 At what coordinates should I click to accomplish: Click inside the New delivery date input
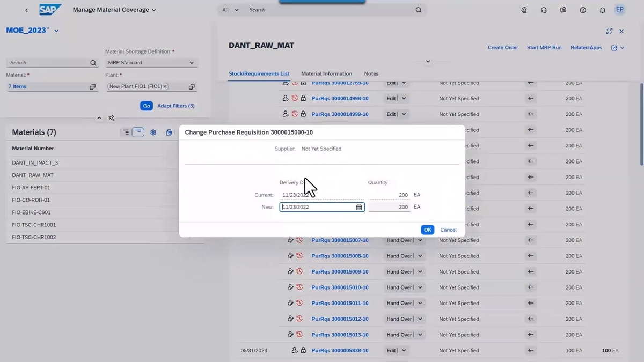pos(317,206)
